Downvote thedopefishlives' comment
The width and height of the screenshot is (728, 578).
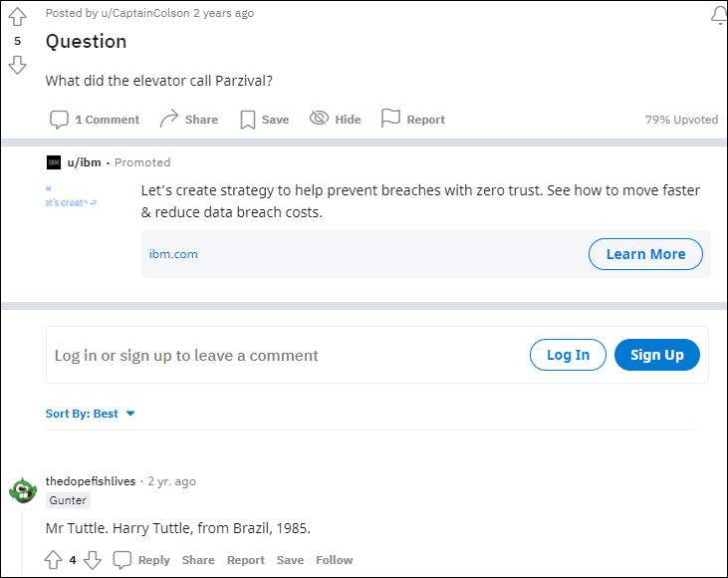pos(93,560)
